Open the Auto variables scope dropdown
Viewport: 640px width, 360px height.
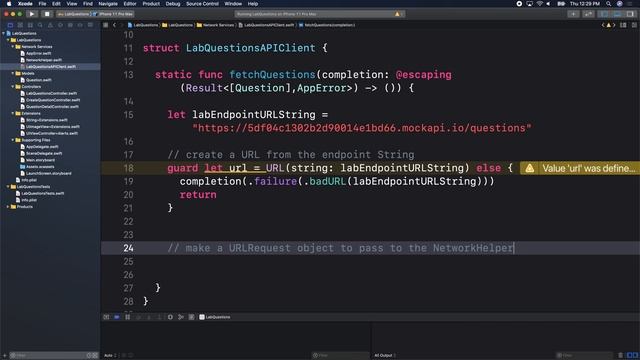tap(110, 356)
